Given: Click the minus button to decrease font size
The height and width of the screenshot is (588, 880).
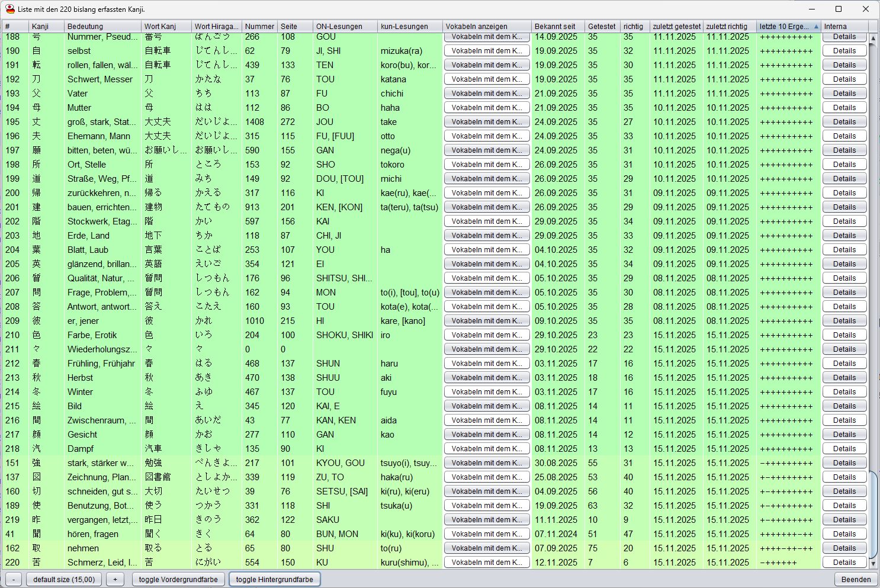Looking at the screenshot, I should tap(13, 579).
